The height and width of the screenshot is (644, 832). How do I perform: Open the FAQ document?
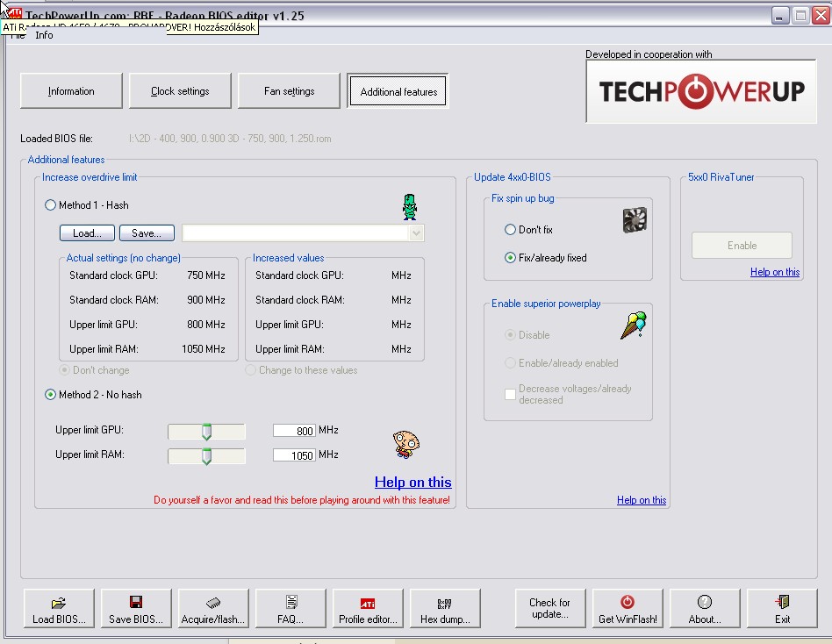click(290, 608)
